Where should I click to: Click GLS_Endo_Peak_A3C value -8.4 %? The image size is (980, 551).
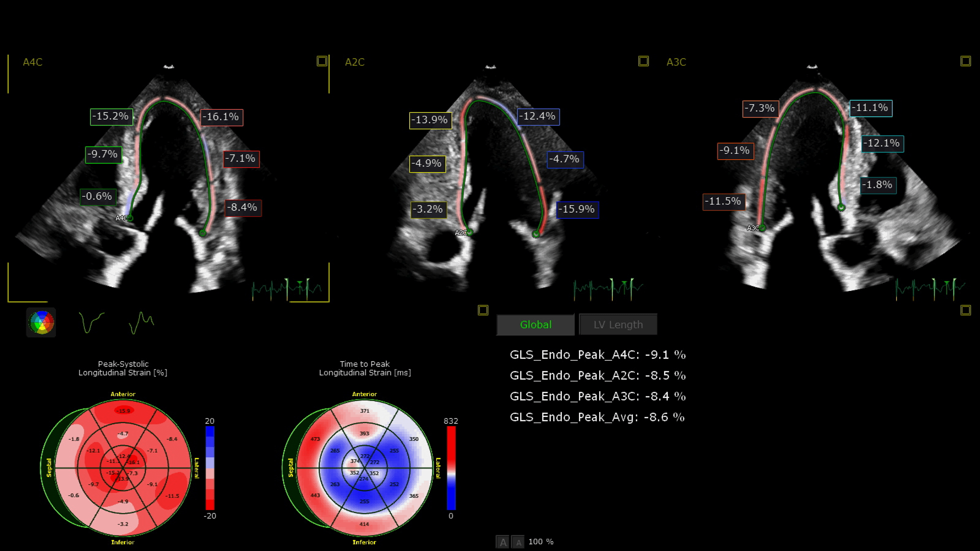click(666, 397)
